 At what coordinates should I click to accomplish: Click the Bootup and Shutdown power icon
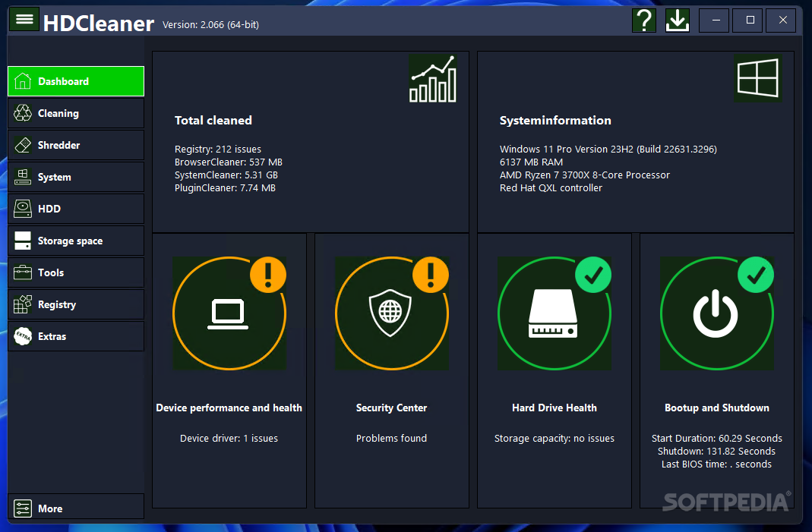[x=717, y=313]
